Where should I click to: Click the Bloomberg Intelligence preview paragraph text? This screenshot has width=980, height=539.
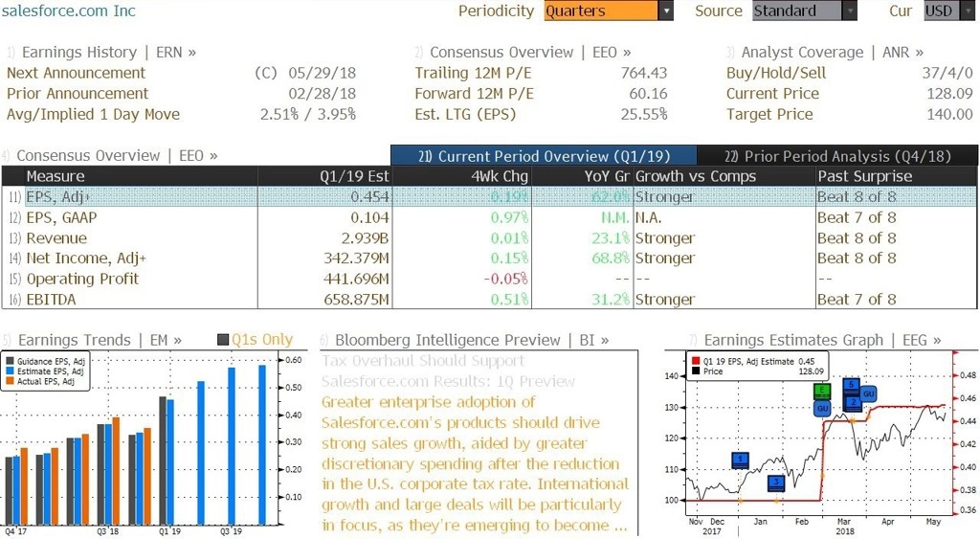(475, 464)
